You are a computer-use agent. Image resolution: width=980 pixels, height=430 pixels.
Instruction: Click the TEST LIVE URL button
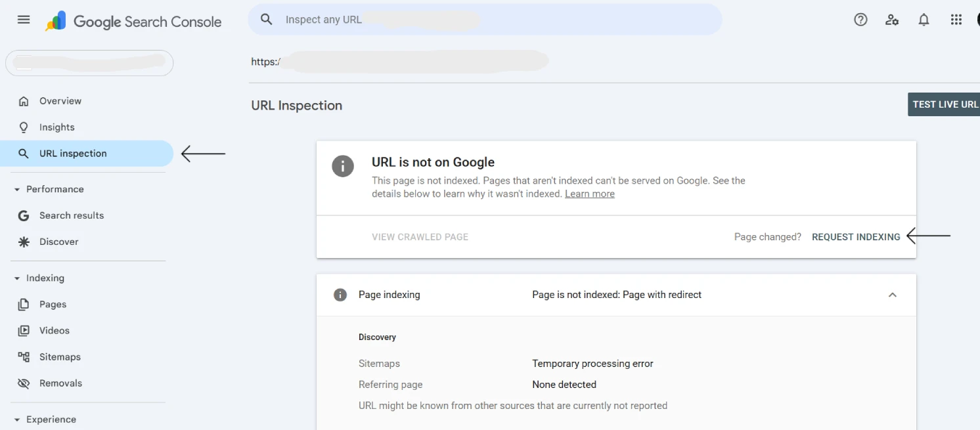pyautogui.click(x=945, y=104)
